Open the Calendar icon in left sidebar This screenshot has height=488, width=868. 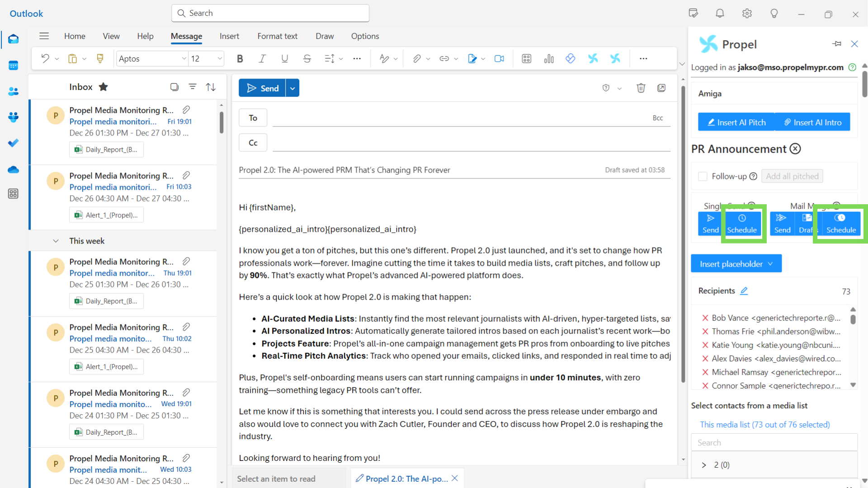point(13,66)
